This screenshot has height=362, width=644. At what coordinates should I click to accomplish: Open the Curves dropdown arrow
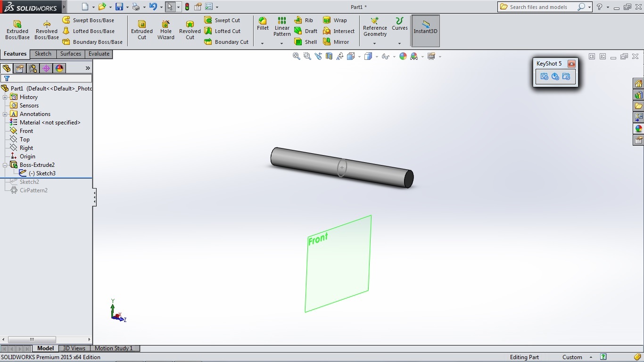coord(399,43)
